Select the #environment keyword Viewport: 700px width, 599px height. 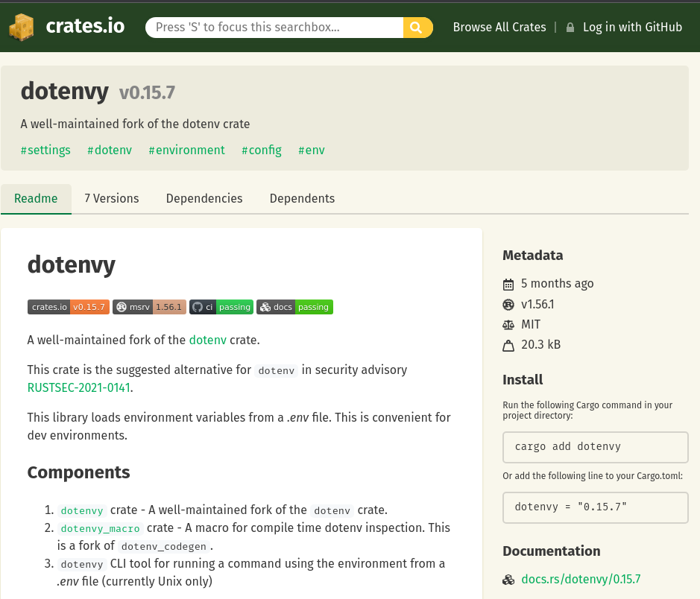point(186,150)
